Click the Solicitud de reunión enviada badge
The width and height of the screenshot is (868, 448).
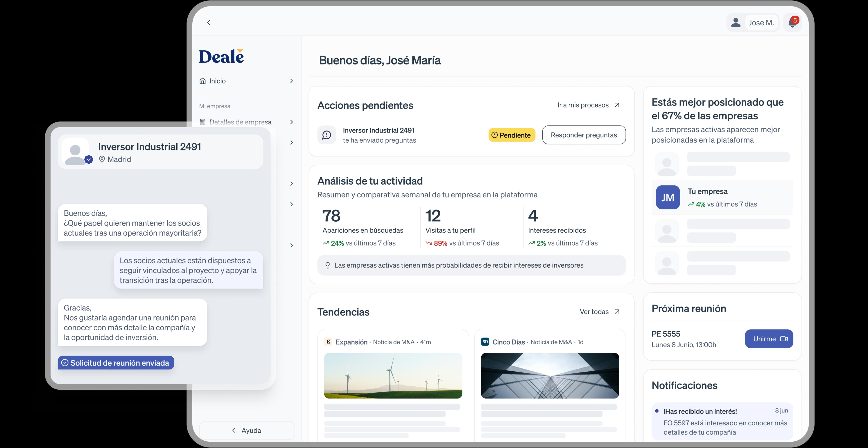(x=116, y=363)
